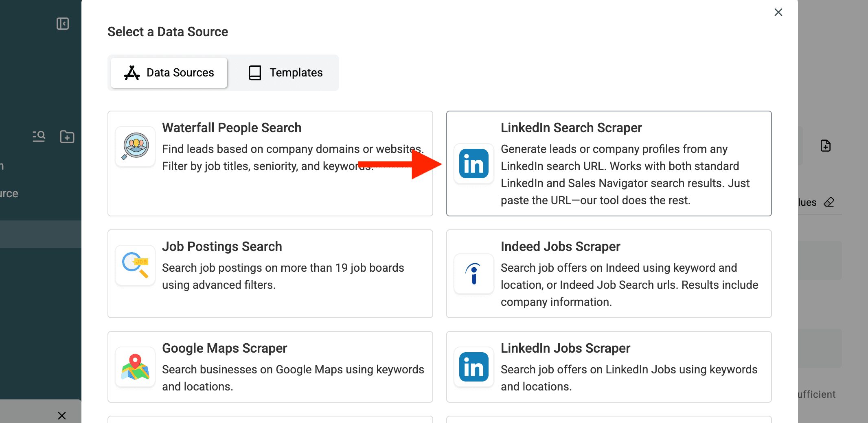Viewport: 868px width, 423px height.
Task: Click the new document icon on the right
Action: coord(826,146)
